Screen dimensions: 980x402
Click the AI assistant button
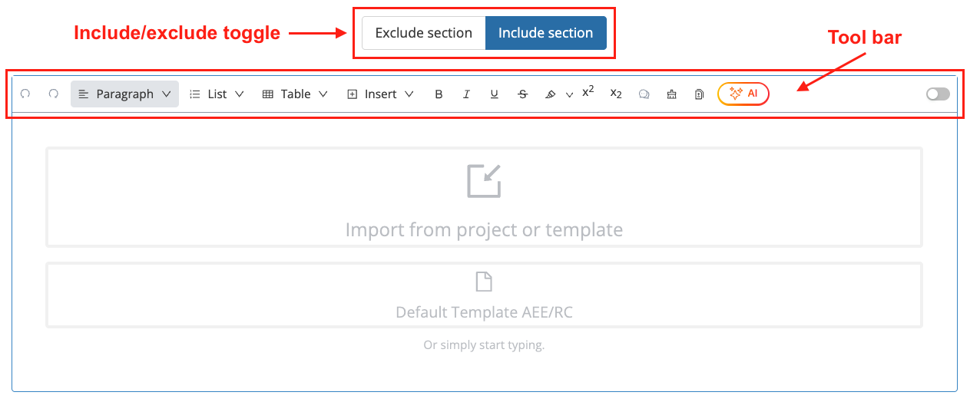743,94
